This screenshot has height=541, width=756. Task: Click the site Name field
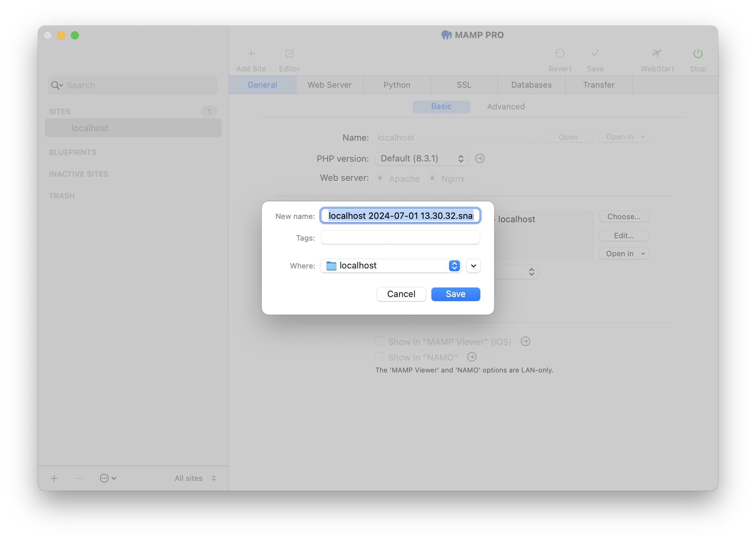[x=456, y=138]
